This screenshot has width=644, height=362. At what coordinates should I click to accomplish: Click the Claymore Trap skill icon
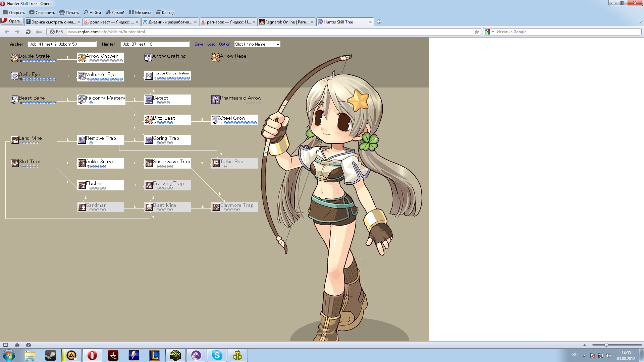coord(216,207)
